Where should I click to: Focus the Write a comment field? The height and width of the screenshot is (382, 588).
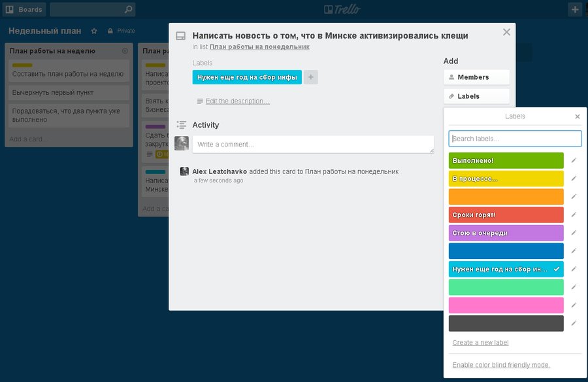[313, 145]
